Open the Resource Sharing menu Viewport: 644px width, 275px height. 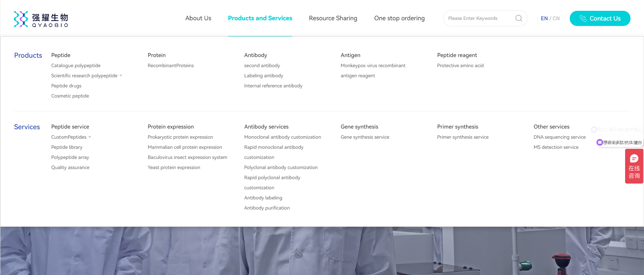tap(333, 18)
